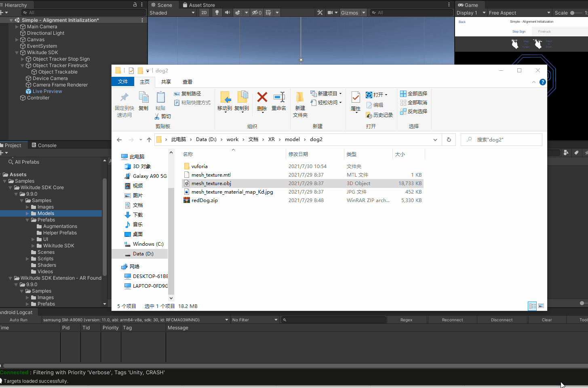Select the vuforia folder
The image size is (588, 388).
[200, 167]
